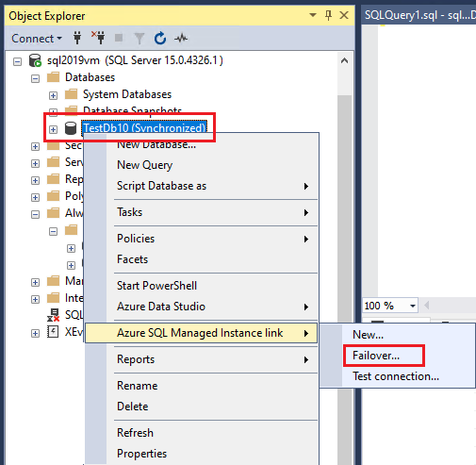Choose Rename from context menu
Image resolution: width=476 pixels, height=465 pixels.
pos(201,386)
